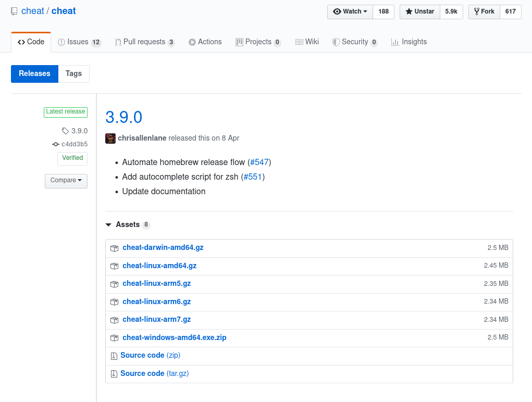The image size is (532, 402).
Task: Fork the cheat repository
Action: pos(484,12)
